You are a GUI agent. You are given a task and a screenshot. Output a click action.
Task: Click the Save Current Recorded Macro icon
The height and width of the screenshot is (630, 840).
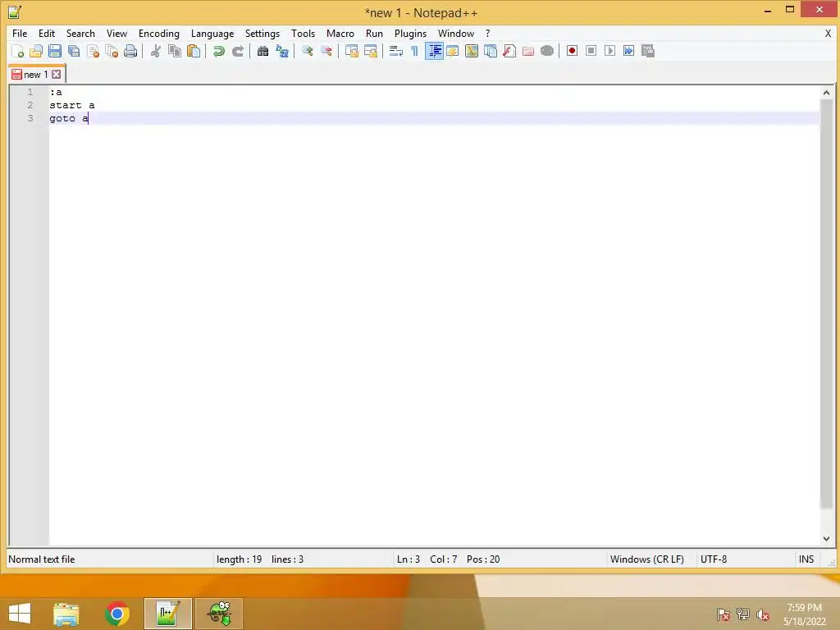648,51
